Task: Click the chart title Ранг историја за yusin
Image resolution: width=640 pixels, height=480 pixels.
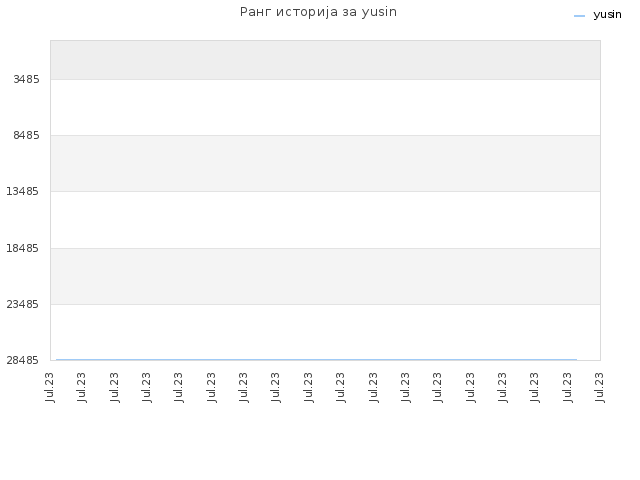Action: point(318,12)
